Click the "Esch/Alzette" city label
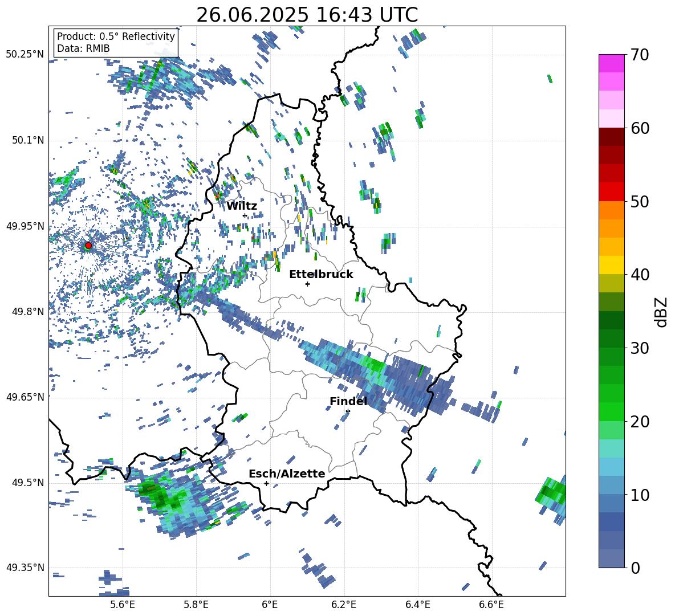 (287, 474)
